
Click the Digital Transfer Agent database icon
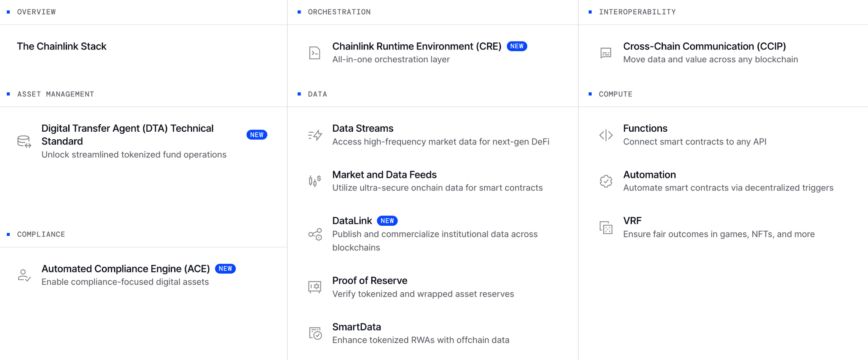click(x=24, y=141)
